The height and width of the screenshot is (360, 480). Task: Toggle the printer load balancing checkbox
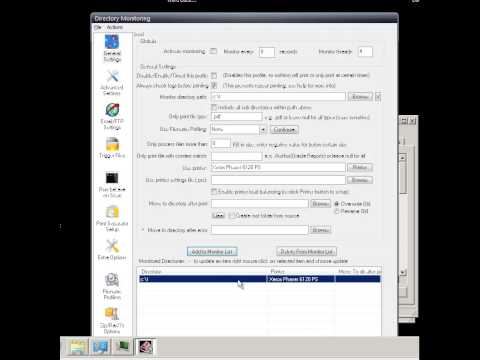tap(214, 192)
